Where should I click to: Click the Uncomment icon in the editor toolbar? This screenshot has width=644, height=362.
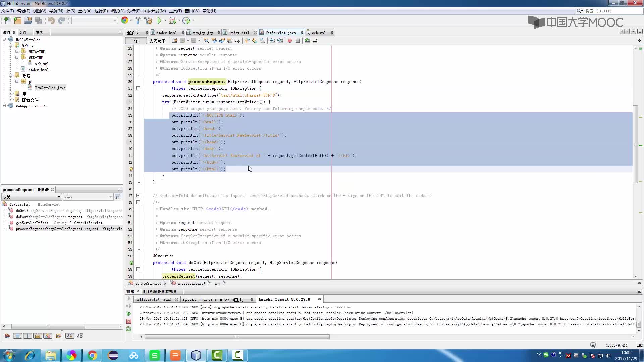click(315, 41)
